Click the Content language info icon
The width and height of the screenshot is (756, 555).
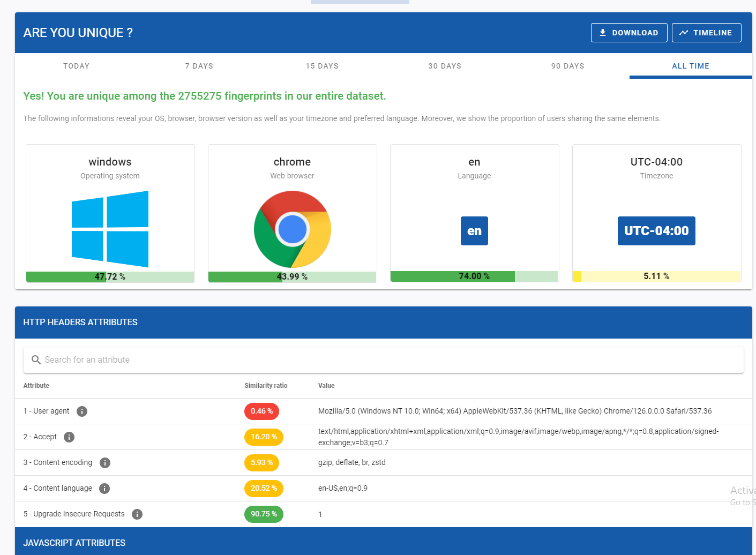click(104, 489)
